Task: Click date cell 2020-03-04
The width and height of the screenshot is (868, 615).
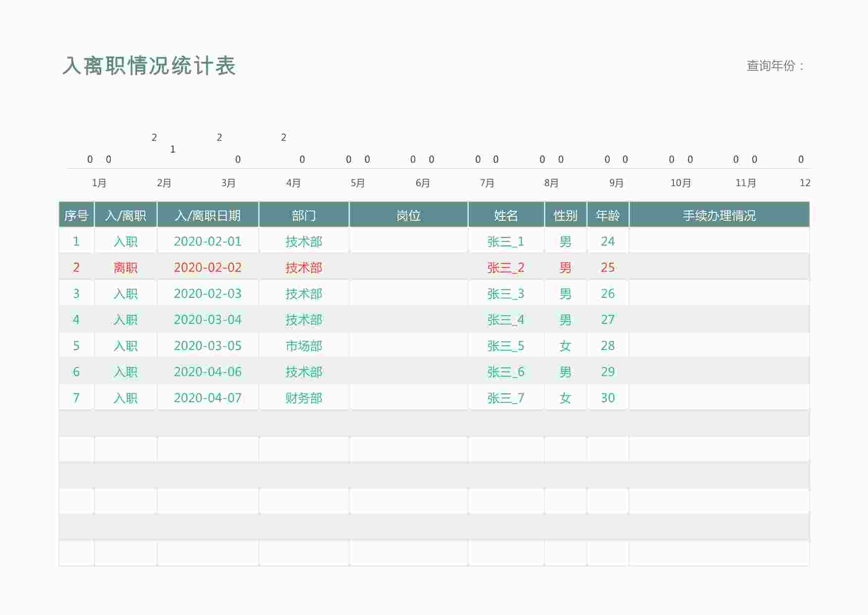Action: [x=208, y=319]
